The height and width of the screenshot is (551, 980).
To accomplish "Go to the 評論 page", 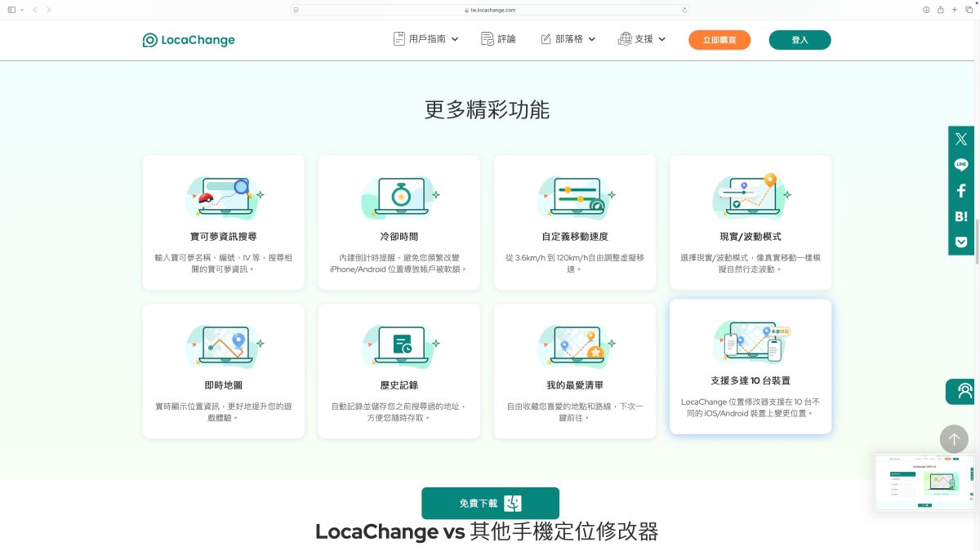I will pyautogui.click(x=499, y=39).
